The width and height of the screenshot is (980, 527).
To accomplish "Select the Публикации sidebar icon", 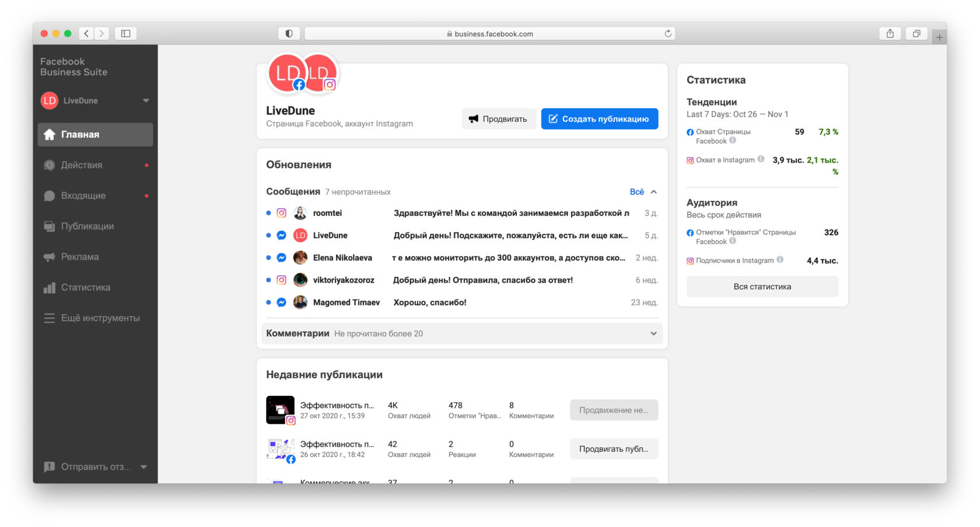I will pyautogui.click(x=50, y=226).
